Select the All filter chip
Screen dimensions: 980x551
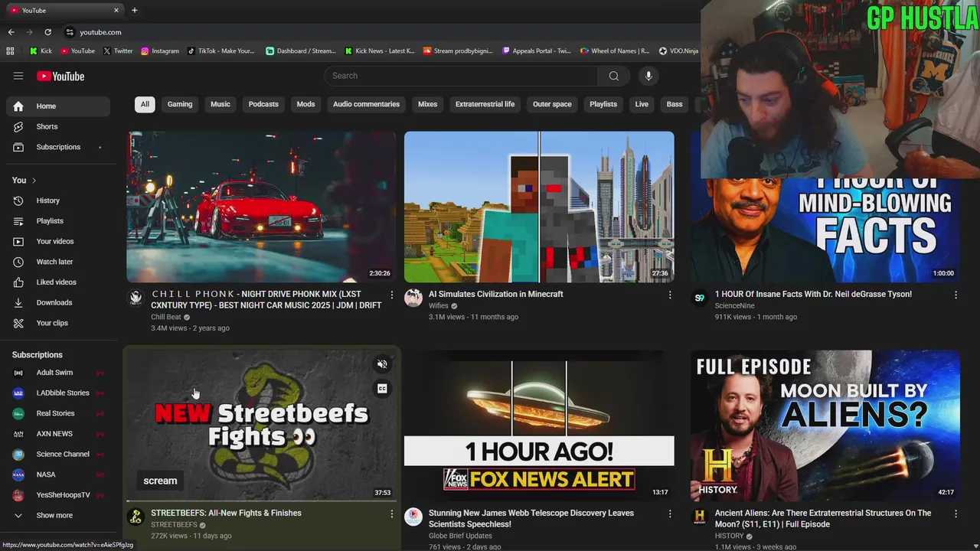pyautogui.click(x=145, y=104)
